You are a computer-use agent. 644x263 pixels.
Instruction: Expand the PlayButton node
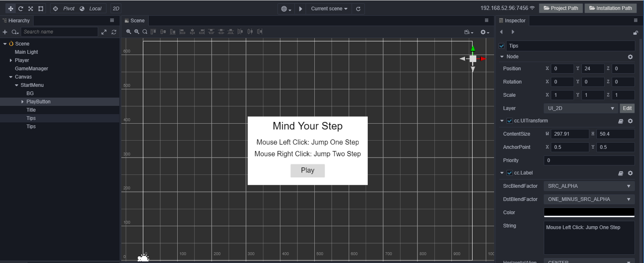[x=22, y=102]
